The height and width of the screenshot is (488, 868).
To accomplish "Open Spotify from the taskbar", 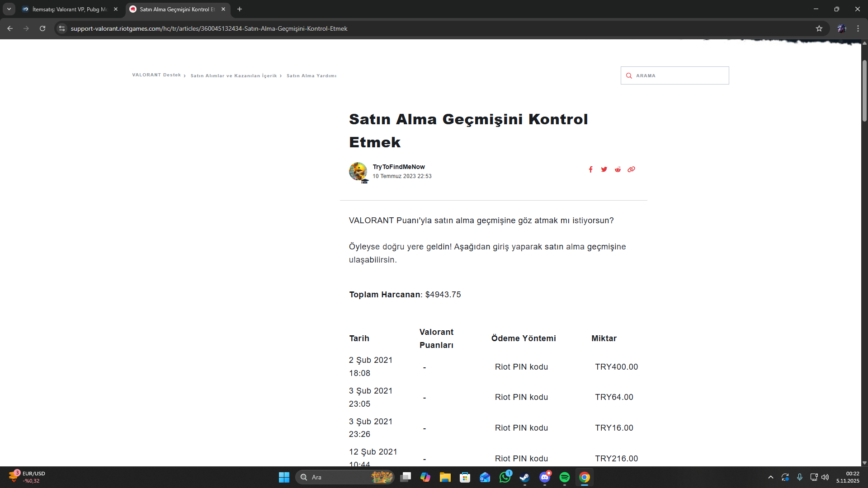I will tap(565, 477).
